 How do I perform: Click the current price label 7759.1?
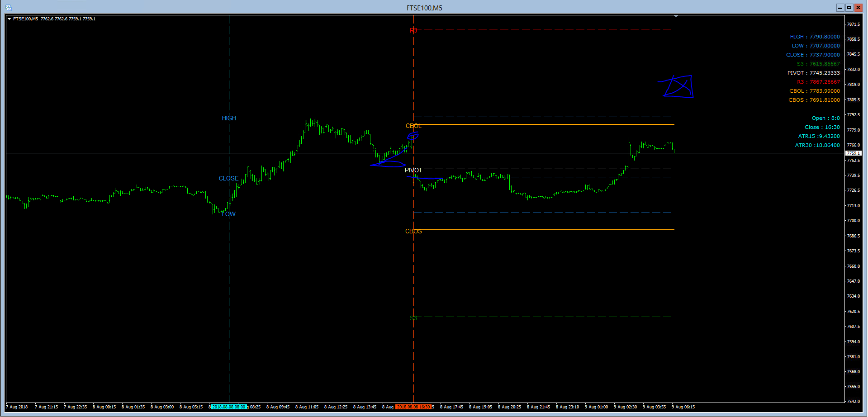tap(854, 153)
